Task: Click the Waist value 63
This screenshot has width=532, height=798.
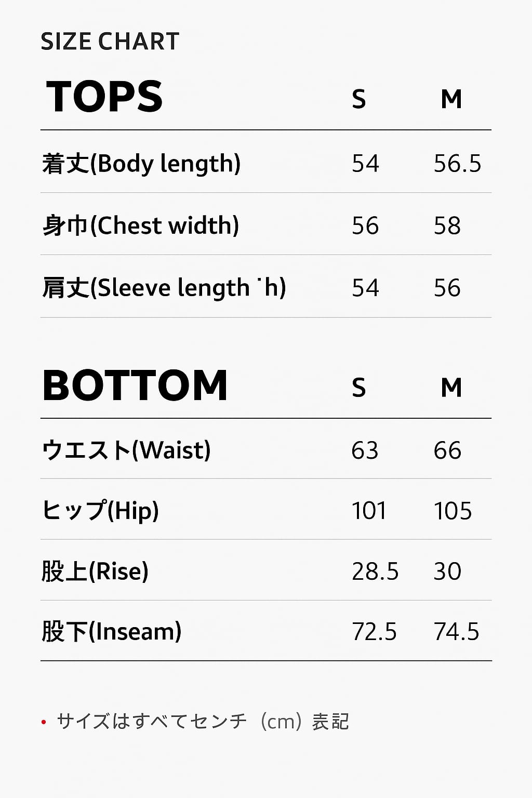Action: [365, 450]
